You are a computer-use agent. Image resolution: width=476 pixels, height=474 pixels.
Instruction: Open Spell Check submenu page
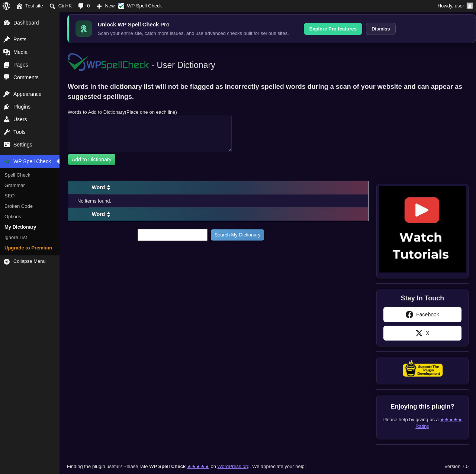coord(17,175)
